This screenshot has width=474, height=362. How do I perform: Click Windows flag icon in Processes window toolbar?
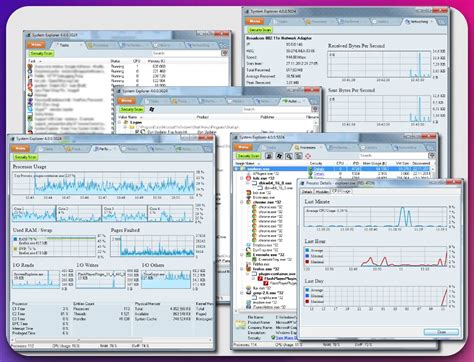click(x=279, y=156)
